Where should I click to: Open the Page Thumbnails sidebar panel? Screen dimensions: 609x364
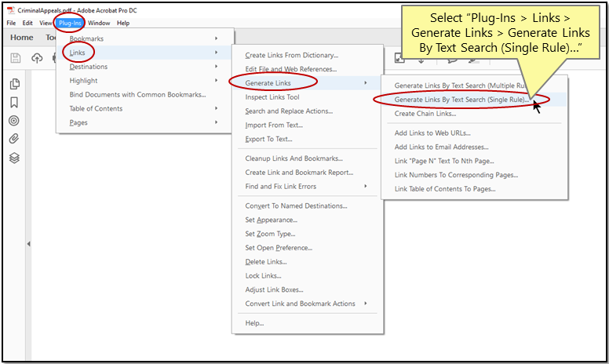14,85
